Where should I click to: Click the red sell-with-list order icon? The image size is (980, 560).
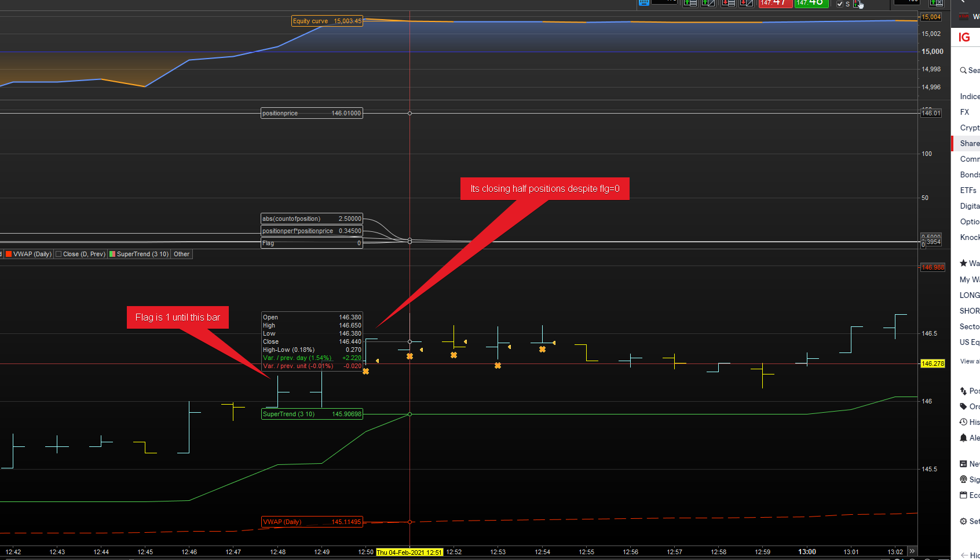728,3
